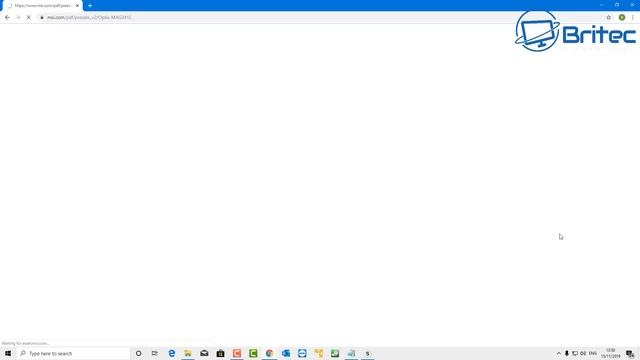Open the green Chrome profile avatar
The height and width of the screenshot is (360, 640).
click(x=622, y=18)
